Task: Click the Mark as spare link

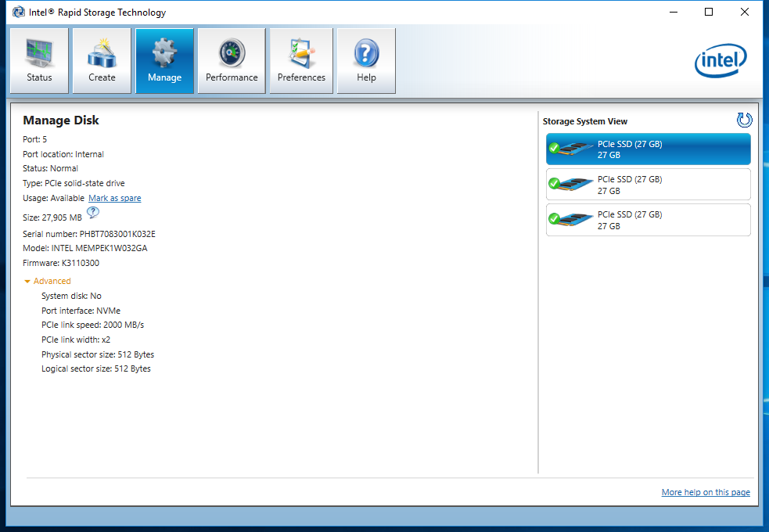Action: tap(115, 198)
